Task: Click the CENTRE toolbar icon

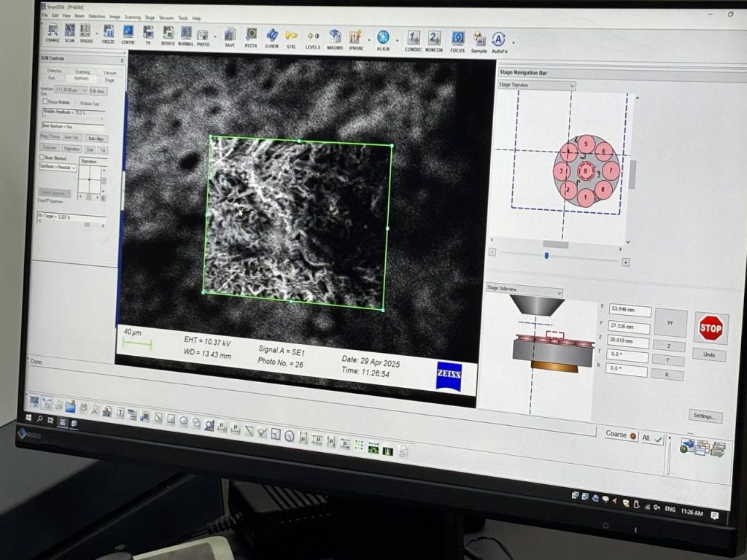Action: click(128, 34)
